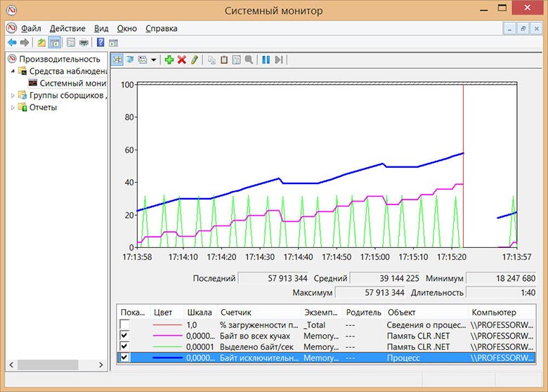Click the printer icon in the console toolbar

pos(84,43)
